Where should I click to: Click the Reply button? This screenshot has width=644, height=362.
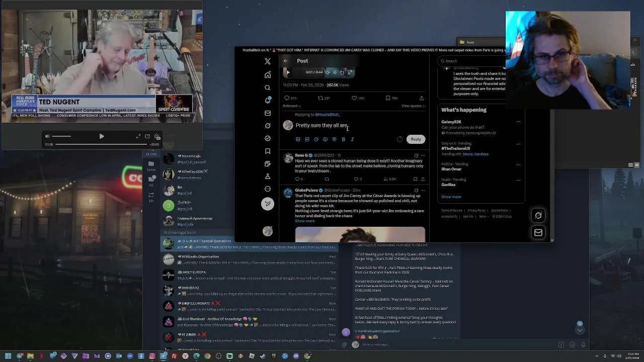[416, 139]
